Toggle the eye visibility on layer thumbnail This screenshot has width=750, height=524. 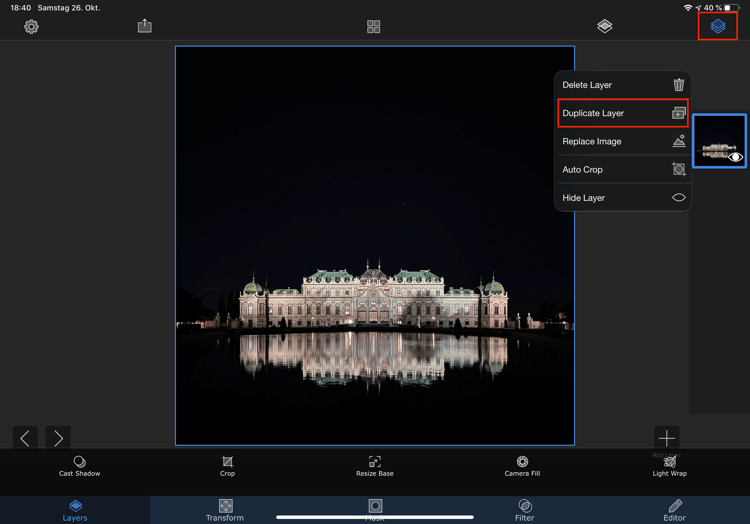[x=736, y=157]
